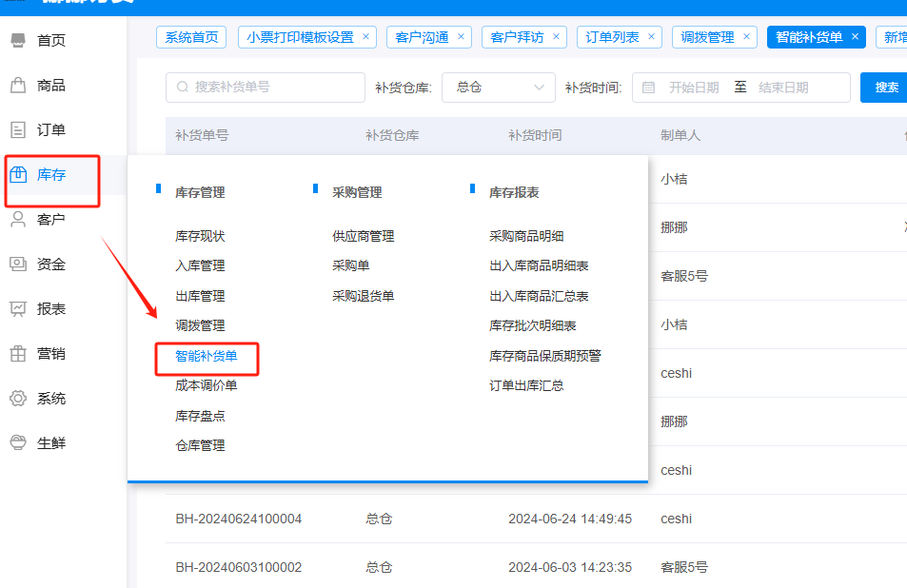Image resolution: width=907 pixels, height=588 pixels.
Task: Open the 商品 shopping bag icon
Action: pyautogui.click(x=18, y=86)
